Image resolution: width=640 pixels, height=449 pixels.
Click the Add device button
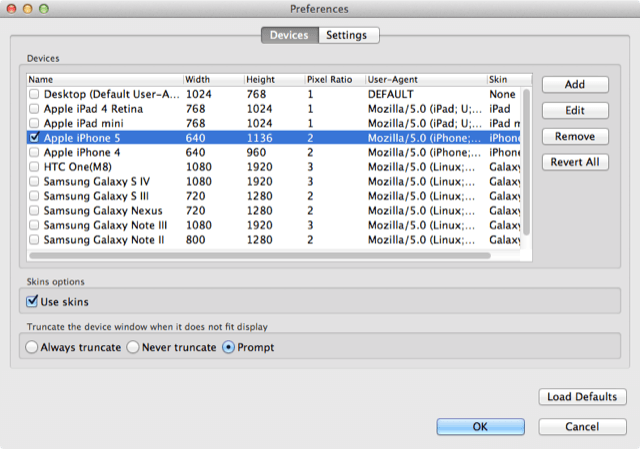tap(575, 85)
